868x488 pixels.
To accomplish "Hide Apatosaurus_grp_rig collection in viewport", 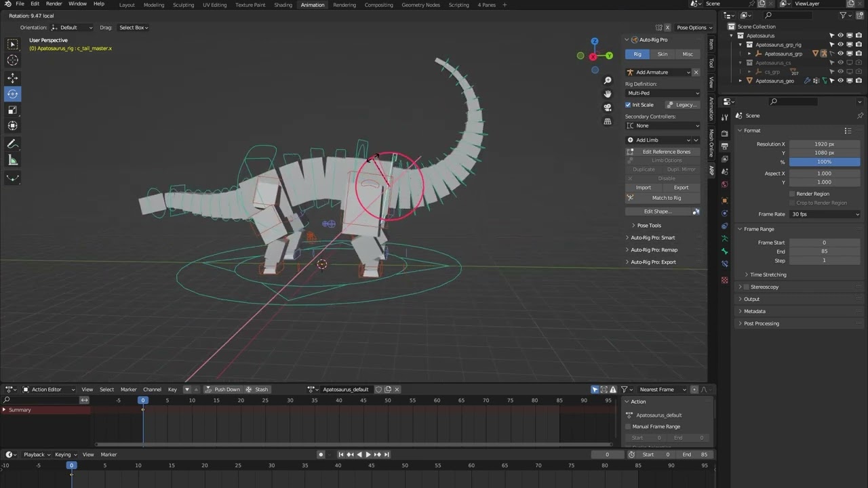I will [840, 45].
